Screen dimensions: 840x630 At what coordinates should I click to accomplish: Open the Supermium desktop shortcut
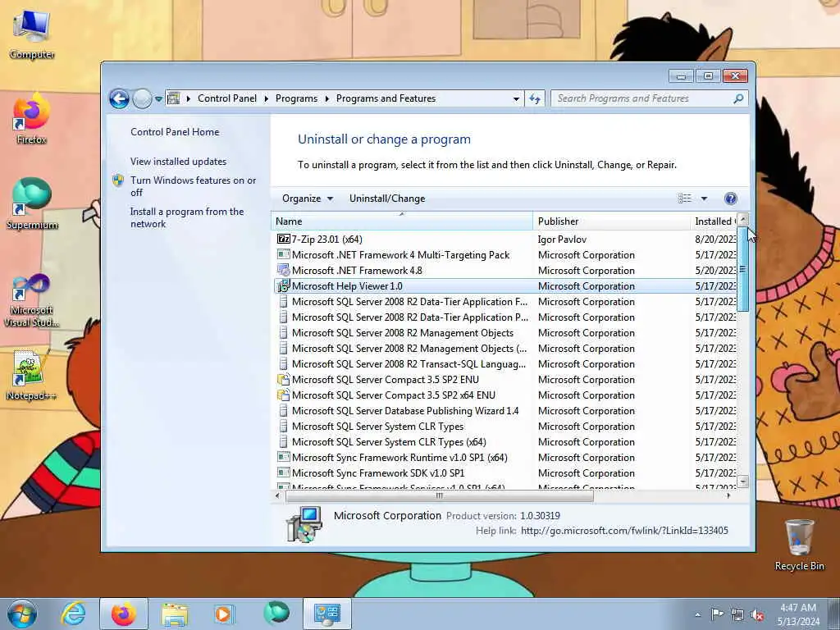point(32,204)
